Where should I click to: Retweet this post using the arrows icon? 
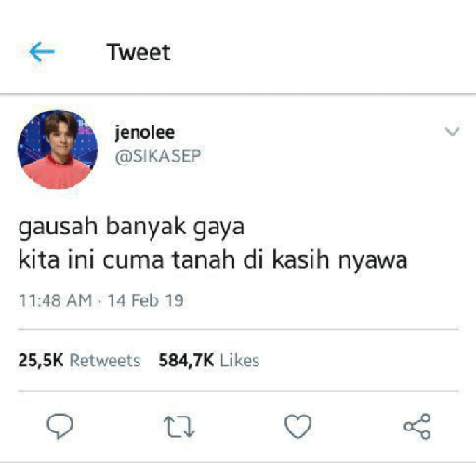178,427
